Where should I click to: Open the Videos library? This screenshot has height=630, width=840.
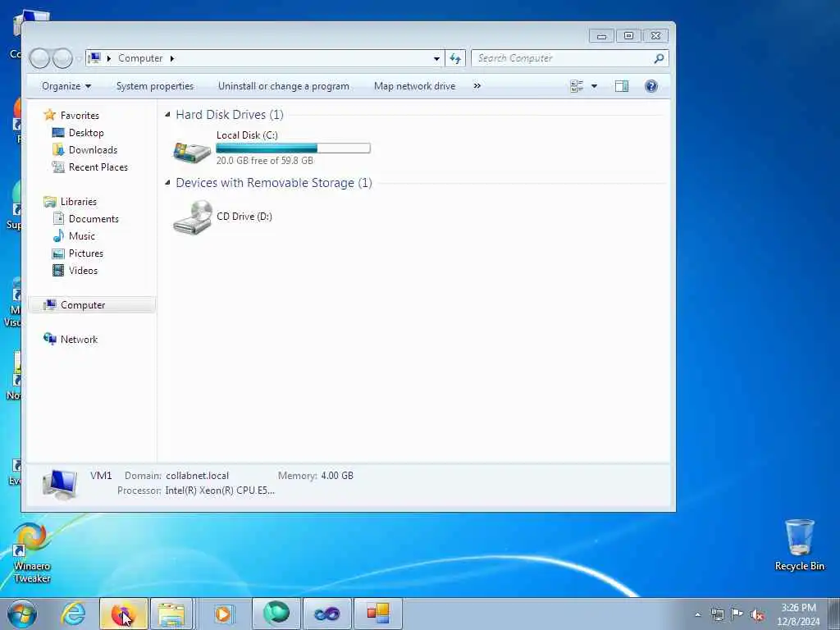tap(83, 271)
